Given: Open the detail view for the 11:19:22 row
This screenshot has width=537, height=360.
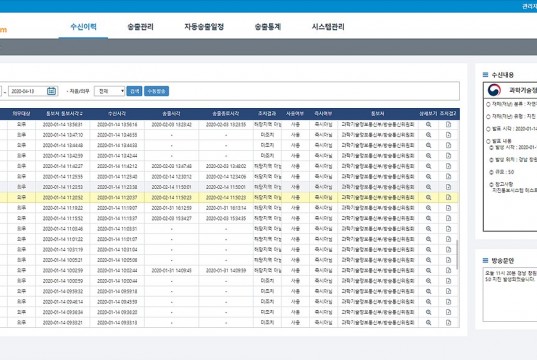Looking at the screenshot, I should 428,208.
